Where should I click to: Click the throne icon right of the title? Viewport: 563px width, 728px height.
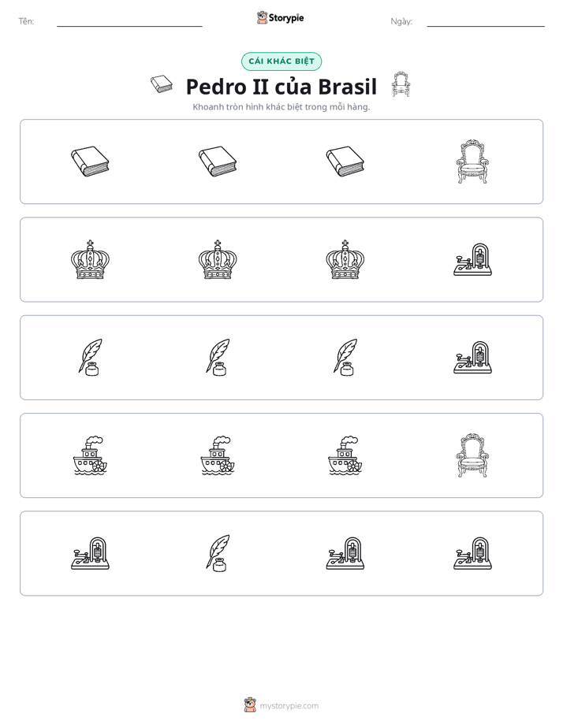(x=401, y=84)
